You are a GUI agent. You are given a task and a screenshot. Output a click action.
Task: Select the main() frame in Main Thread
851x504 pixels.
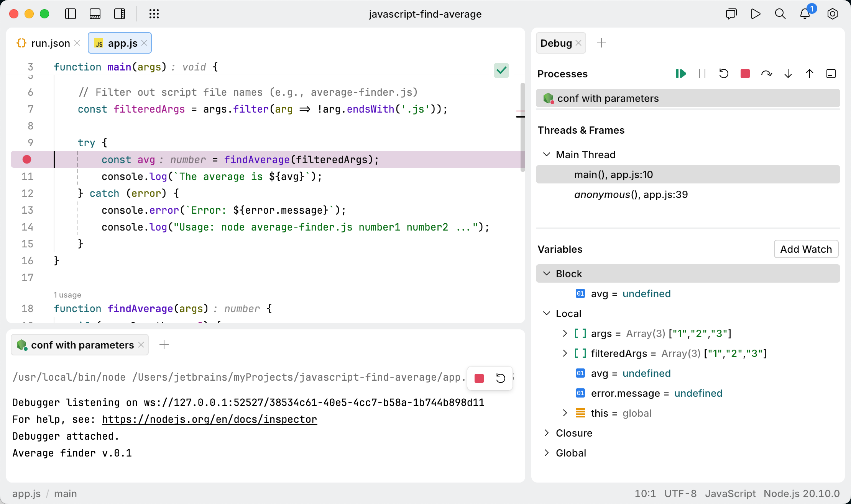pos(613,174)
